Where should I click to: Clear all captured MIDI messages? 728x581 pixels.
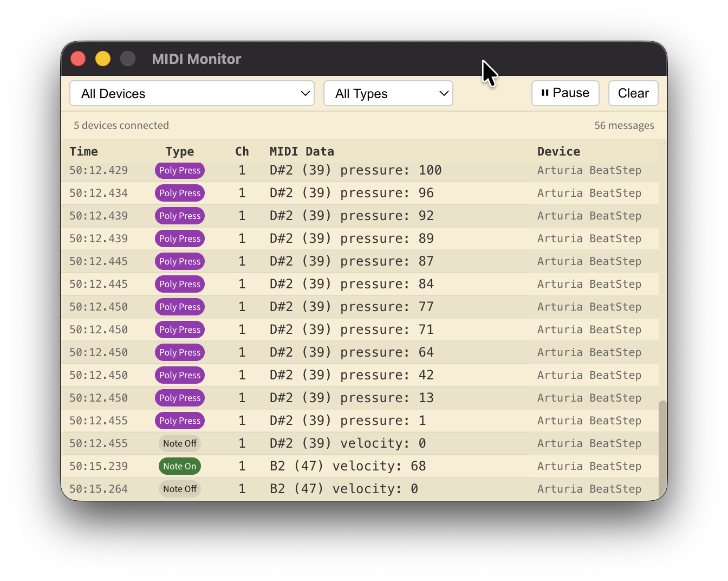633,93
